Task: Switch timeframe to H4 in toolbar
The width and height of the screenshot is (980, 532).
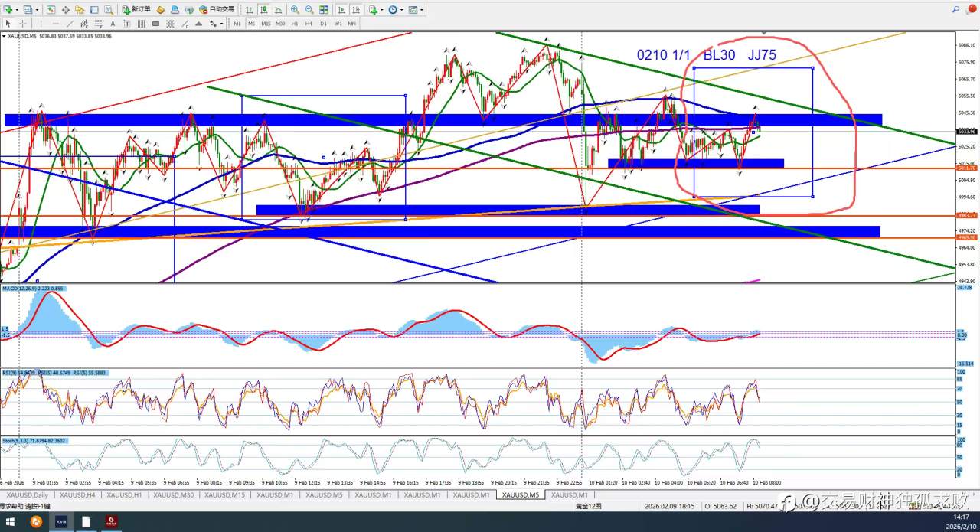Action: (309, 24)
